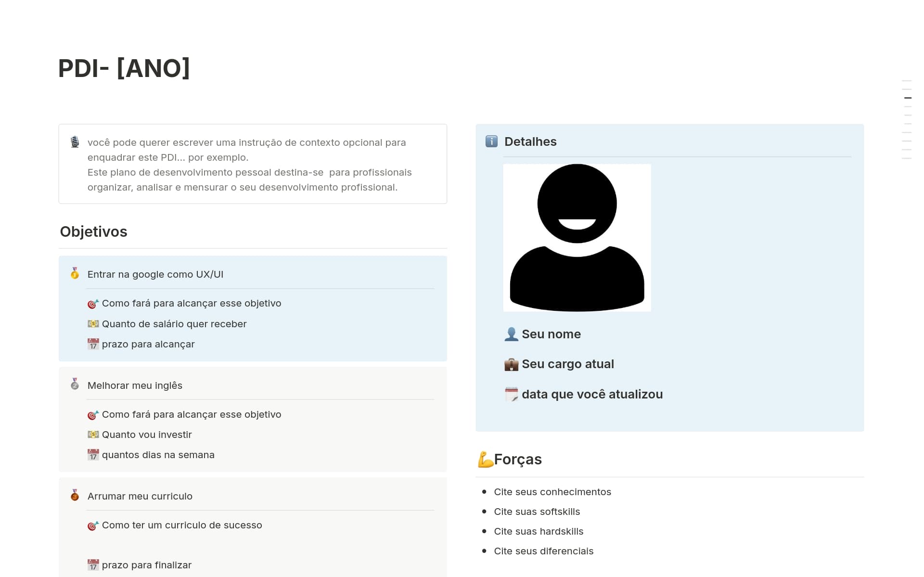Click the Objetivos heading
The image size is (924, 577).
[93, 231]
